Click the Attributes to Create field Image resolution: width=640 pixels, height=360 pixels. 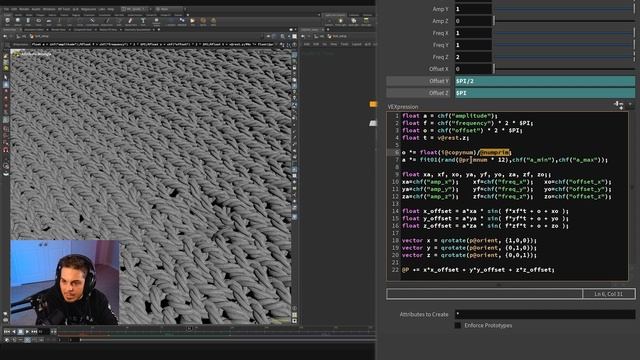(545, 314)
